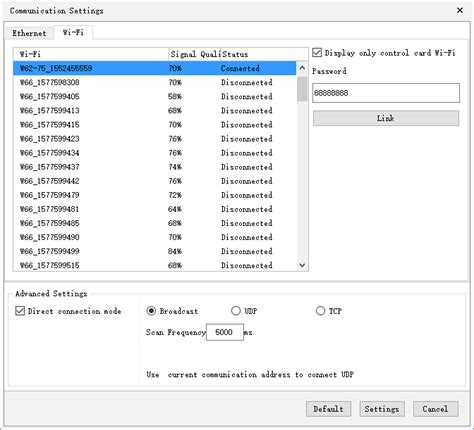Click the Connected status text

pyautogui.click(x=240, y=68)
